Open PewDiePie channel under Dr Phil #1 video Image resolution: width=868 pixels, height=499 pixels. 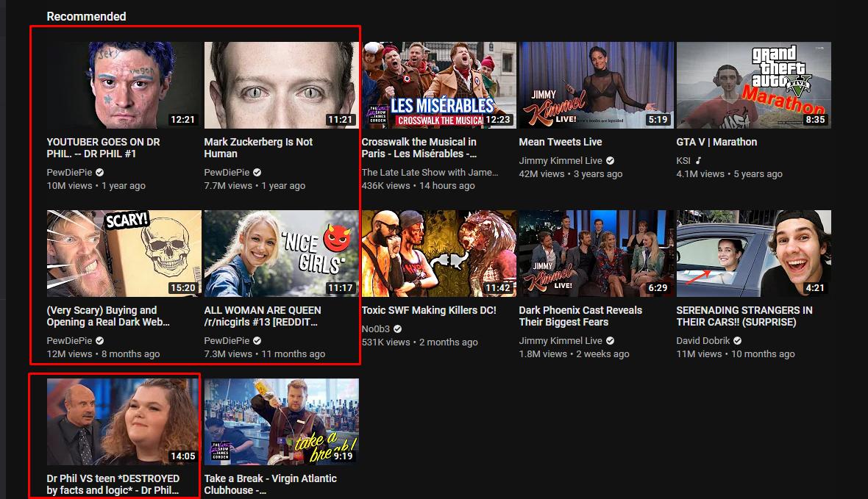[69, 173]
